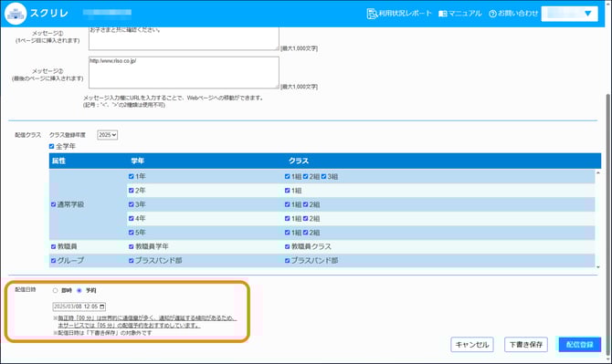612x364 pixels.
Task: Select the 予約 delivery radio button
Action: [79, 290]
